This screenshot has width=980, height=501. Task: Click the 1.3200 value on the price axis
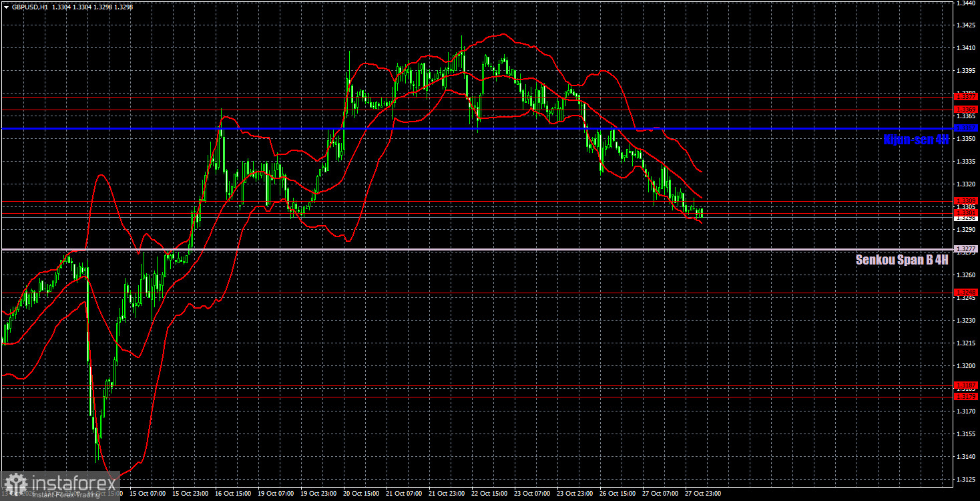[966, 366]
